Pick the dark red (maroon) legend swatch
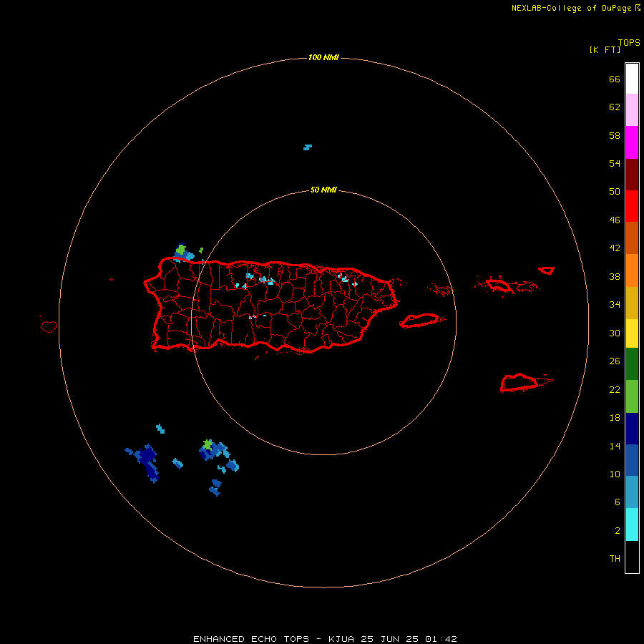Viewport: 644px width, 644px height. pyautogui.click(x=632, y=174)
